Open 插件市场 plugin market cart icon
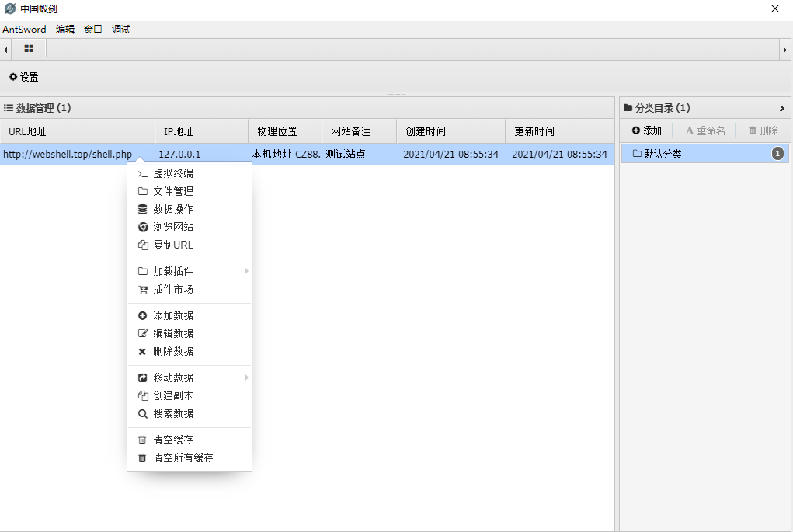Viewport: 793px width, 532px height. pos(142,289)
